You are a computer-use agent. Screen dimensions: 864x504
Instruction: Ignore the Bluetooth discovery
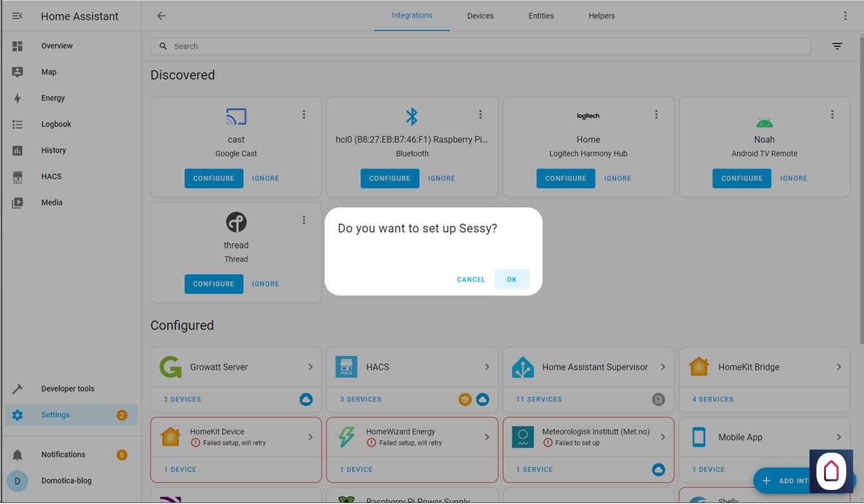[x=441, y=179]
